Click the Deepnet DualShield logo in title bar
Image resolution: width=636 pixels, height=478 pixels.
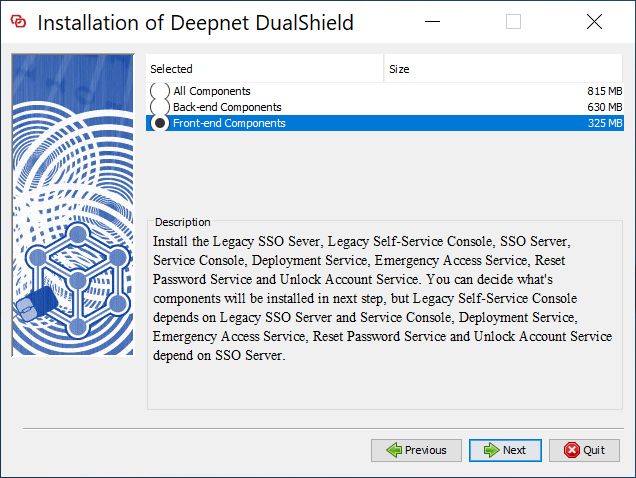(18, 22)
